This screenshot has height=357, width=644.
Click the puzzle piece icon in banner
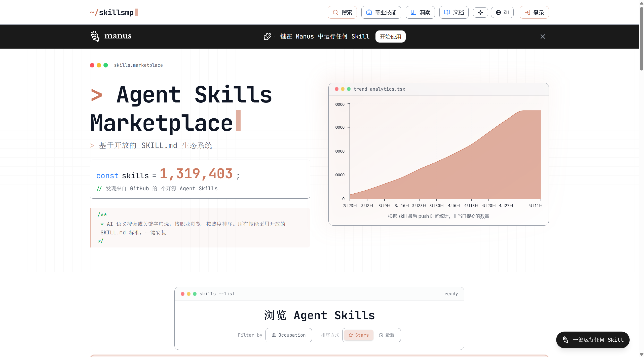[x=267, y=37]
